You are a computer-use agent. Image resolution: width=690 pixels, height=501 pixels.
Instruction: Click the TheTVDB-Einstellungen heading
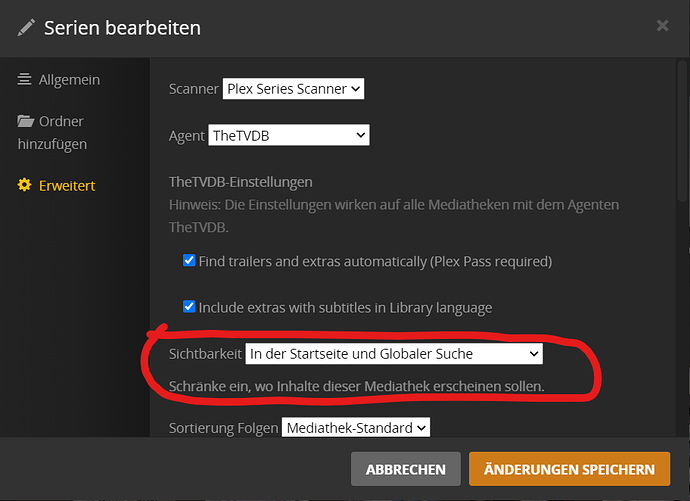(241, 182)
